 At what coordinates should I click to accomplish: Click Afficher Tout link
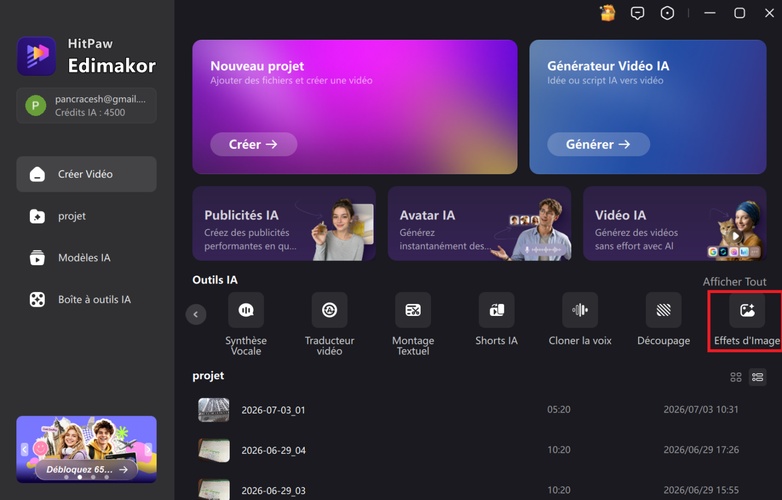pyautogui.click(x=734, y=282)
